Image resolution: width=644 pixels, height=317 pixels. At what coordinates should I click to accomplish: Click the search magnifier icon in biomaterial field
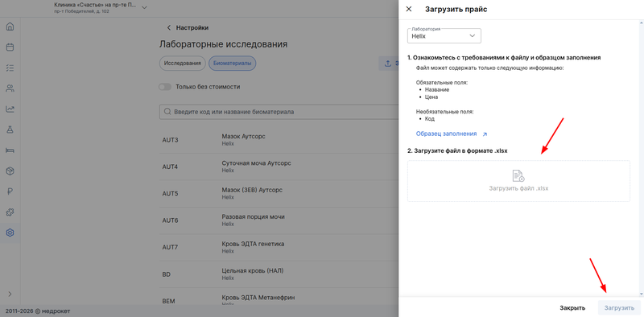point(167,112)
